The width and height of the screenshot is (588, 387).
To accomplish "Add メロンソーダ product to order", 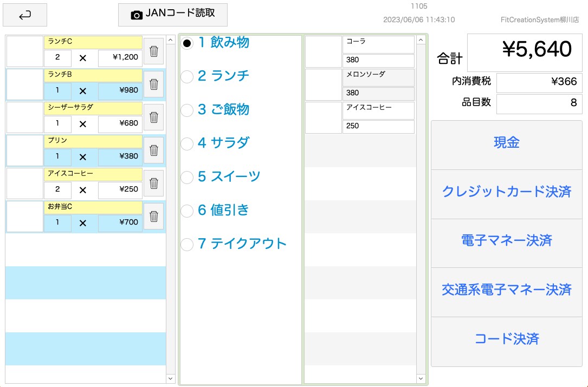I will (x=378, y=77).
